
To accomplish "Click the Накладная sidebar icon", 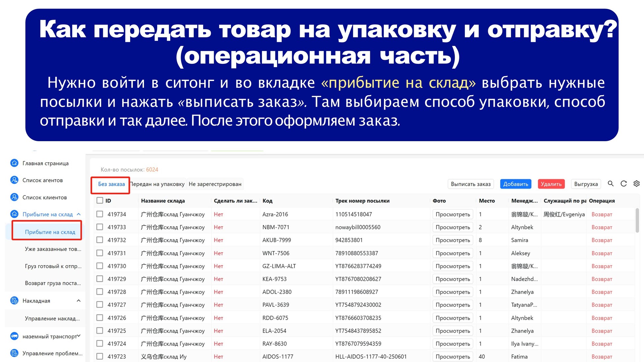I will (14, 300).
